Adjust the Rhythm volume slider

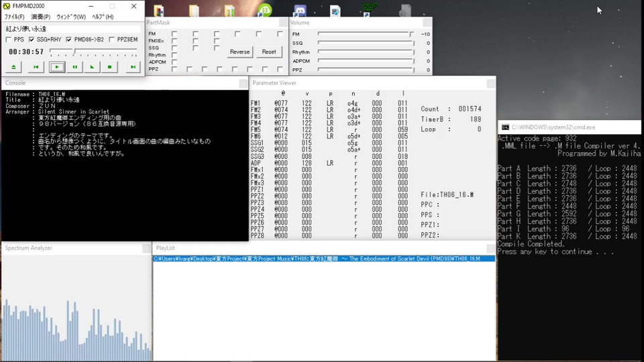click(366, 52)
